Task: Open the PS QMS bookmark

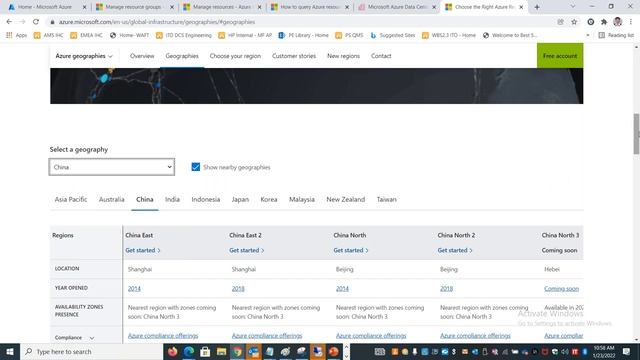Action: tap(349, 35)
